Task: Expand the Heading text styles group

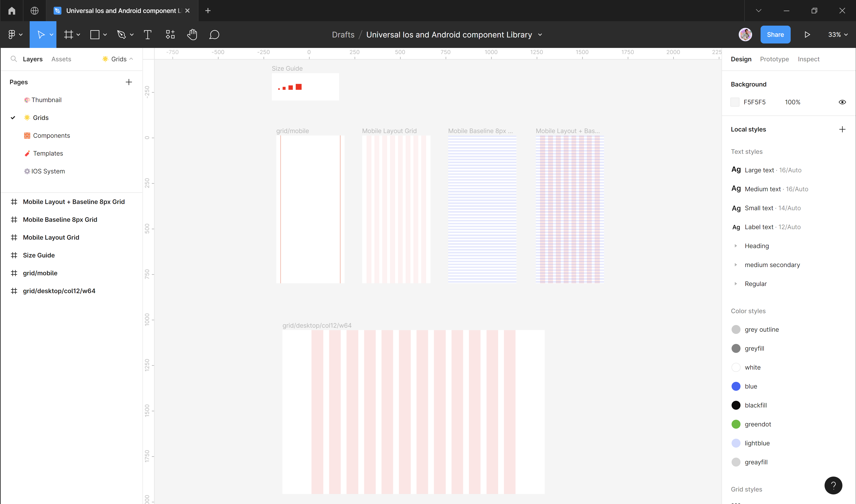Action: point(736,246)
